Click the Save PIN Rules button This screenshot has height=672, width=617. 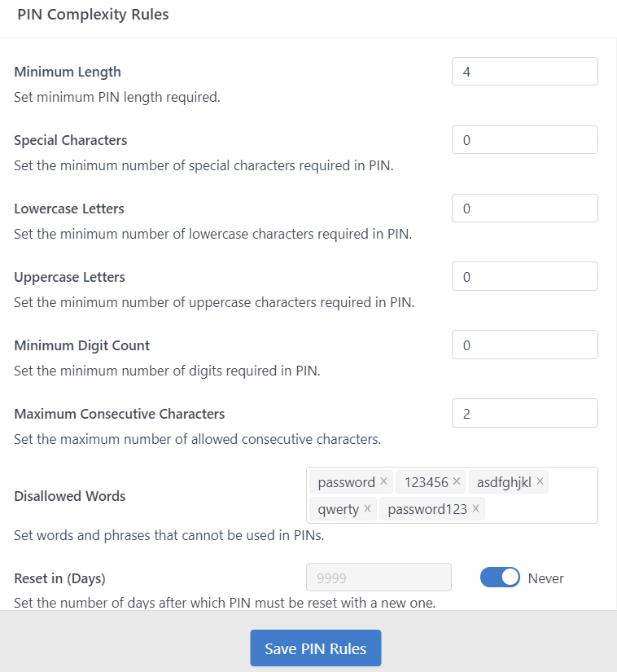315,648
